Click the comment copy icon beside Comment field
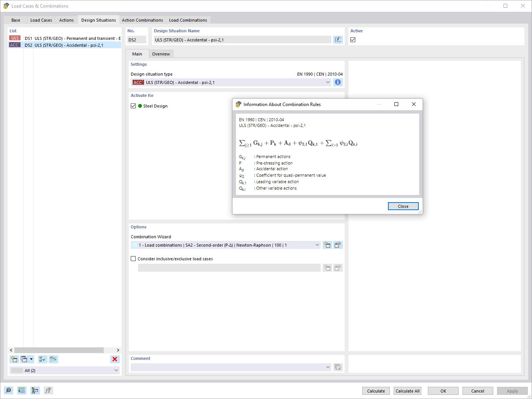Image resolution: width=532 pixels, height=399 pixels. 338,367
